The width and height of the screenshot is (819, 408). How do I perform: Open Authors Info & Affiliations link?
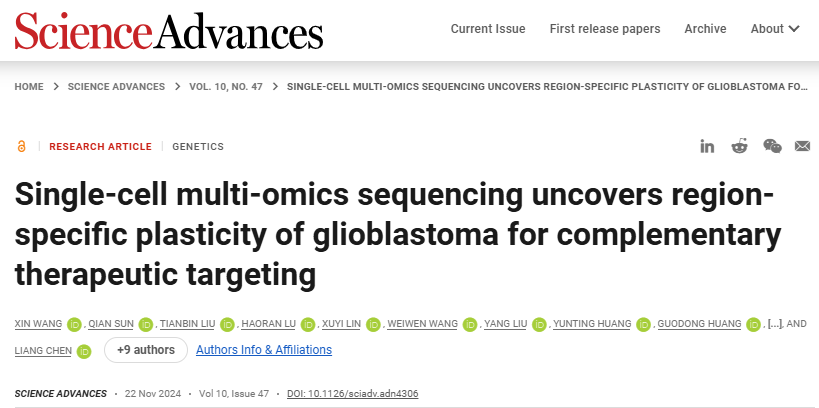click(264, 350)
